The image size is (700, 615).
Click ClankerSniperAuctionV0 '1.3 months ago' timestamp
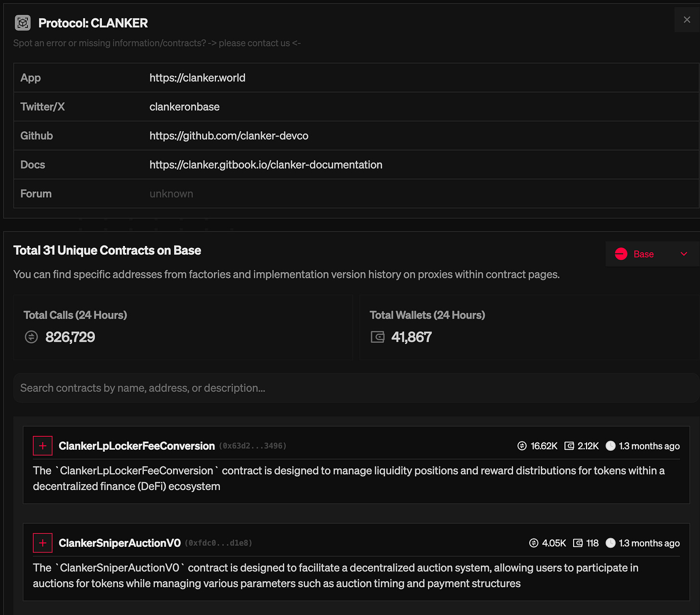point(650,543)
